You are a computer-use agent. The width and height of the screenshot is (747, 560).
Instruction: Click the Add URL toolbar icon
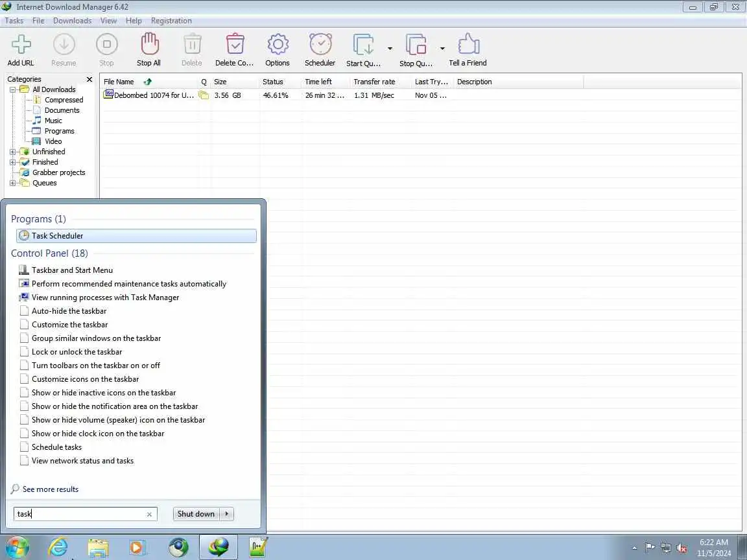coord(21,45)
